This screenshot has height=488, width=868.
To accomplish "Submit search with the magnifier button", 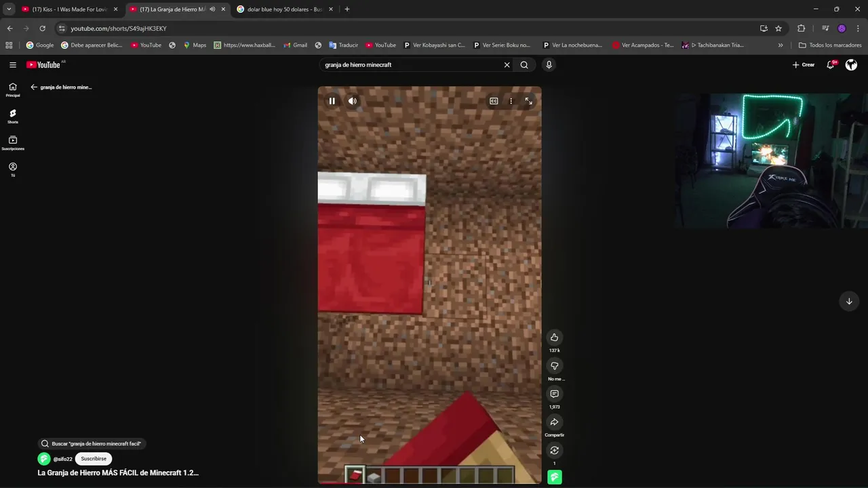I will pos(524,65).
